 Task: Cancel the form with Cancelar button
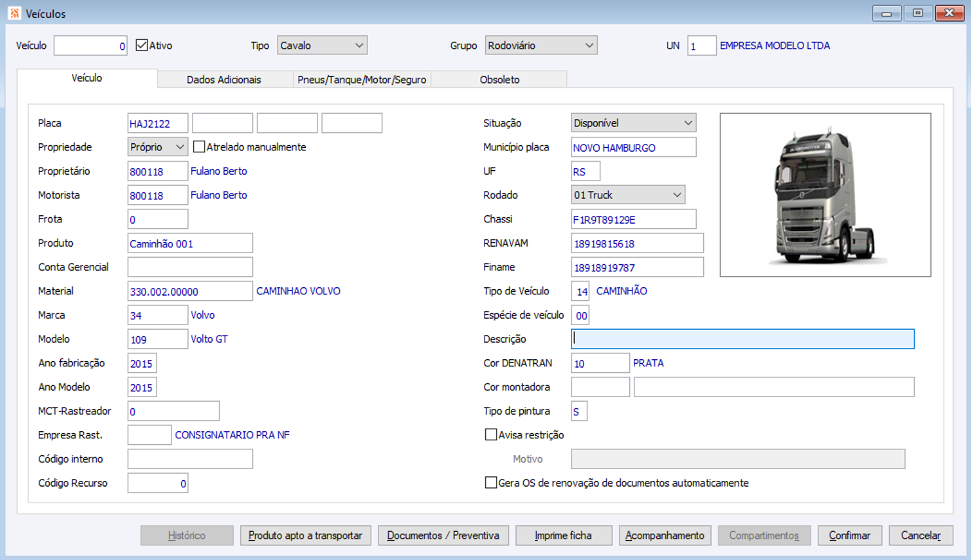[x=921, y=535]
